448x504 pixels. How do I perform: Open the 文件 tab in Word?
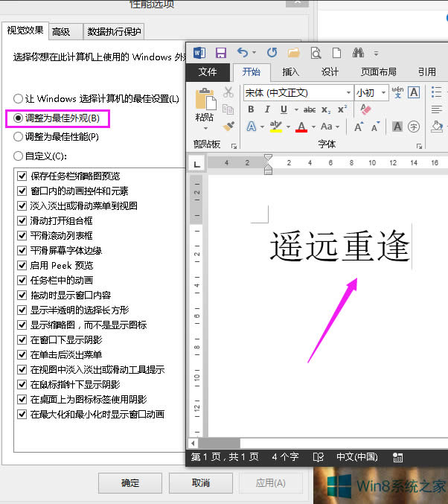click(208, 71)
